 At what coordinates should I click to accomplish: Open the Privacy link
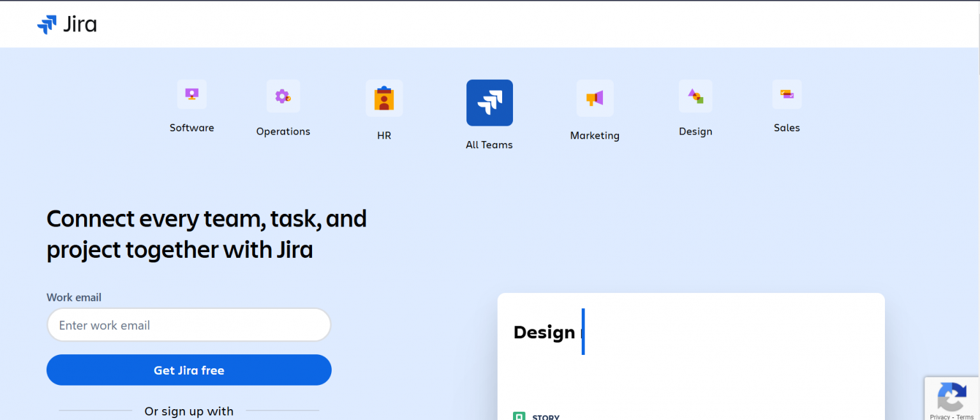pos(939,416)
